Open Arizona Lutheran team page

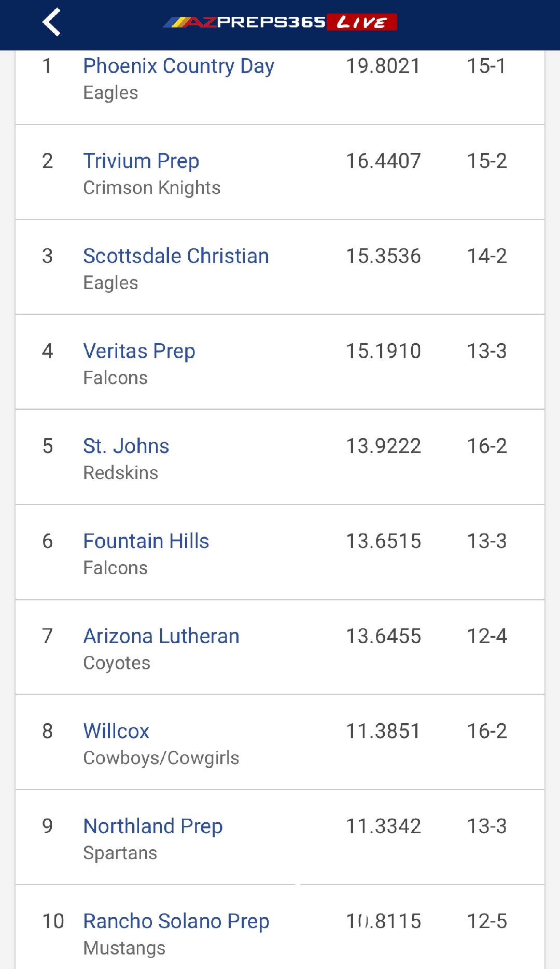161,636
